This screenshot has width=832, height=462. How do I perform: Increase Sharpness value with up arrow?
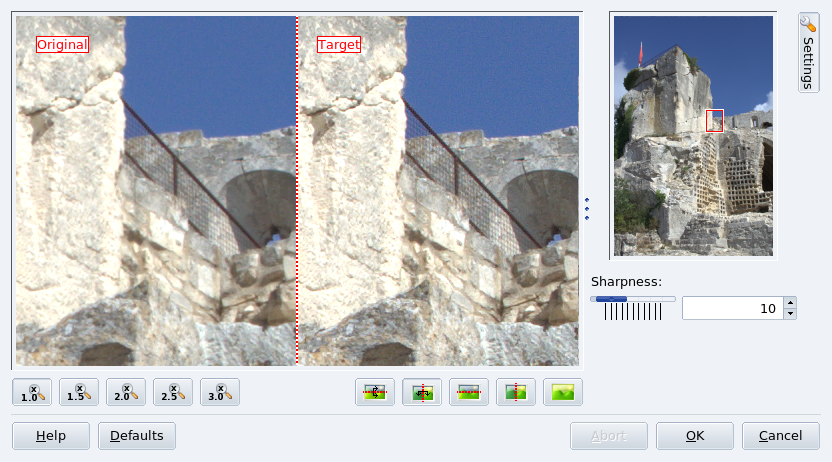pyautogui.click(x=790, y=303)
